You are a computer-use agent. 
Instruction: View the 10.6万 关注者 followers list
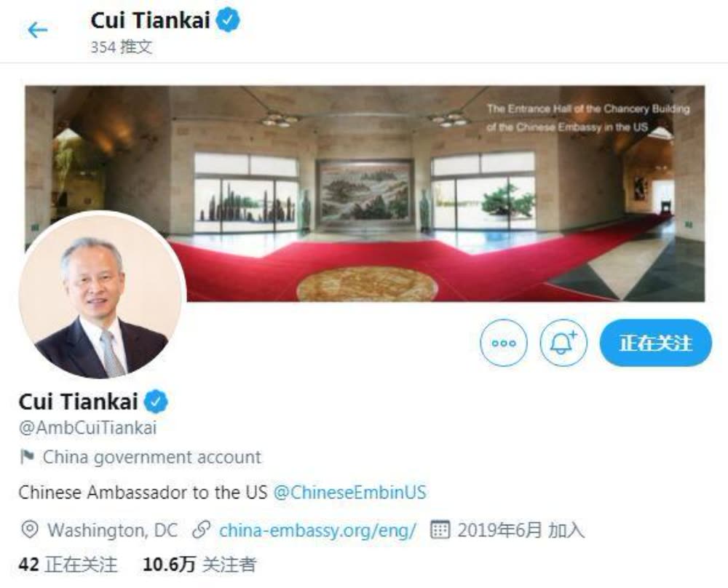click(199, 564)
